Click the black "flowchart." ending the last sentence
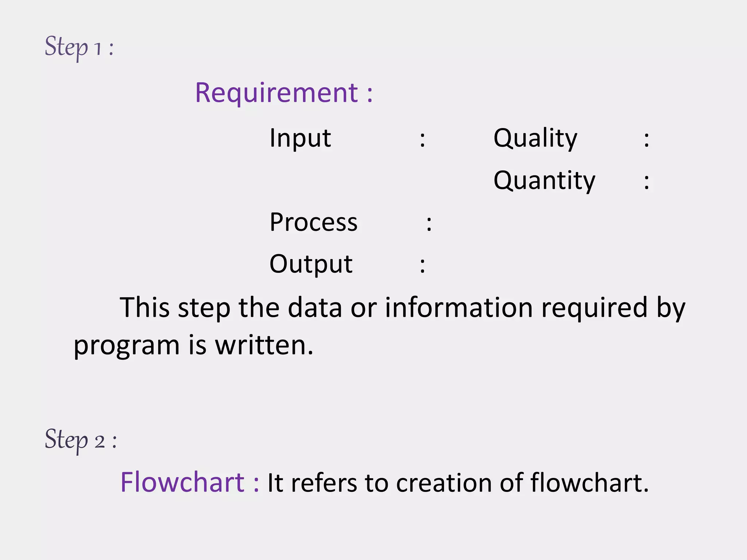Viewport: 747px width, 560px height. [x=589, y=482]
